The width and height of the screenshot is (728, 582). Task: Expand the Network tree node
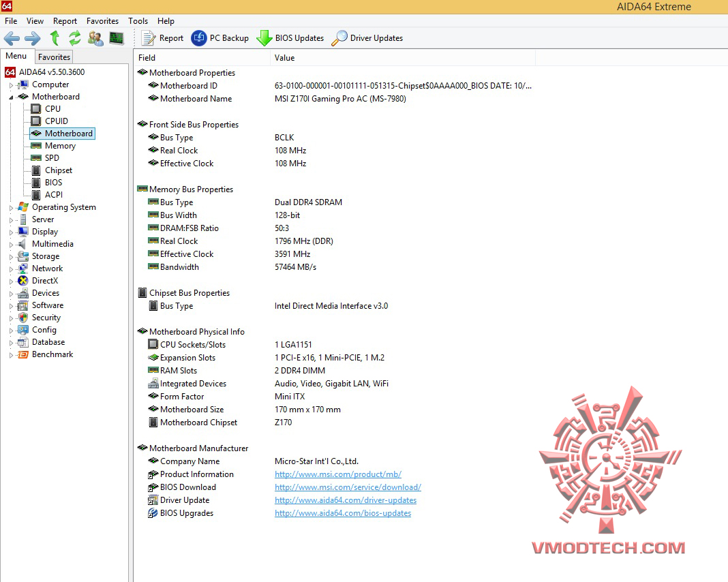pyautogui.click(x=11, y=269)
